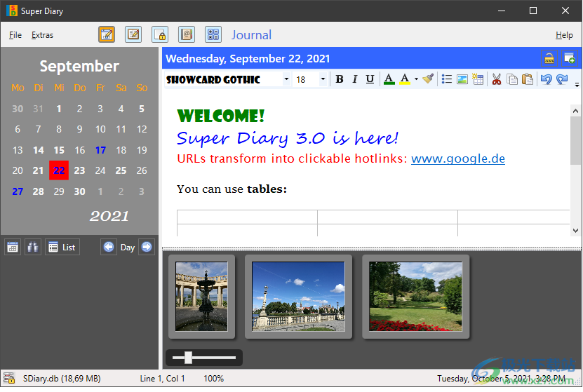Click the www.google.de hyperlink
583x392 pixels.
457,158
